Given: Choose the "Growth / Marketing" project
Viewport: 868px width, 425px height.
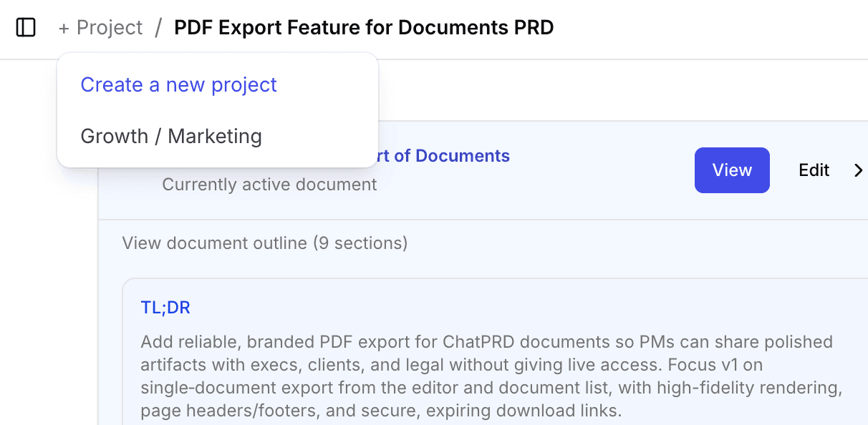Looking at the screenshot, I should point(171,136).
